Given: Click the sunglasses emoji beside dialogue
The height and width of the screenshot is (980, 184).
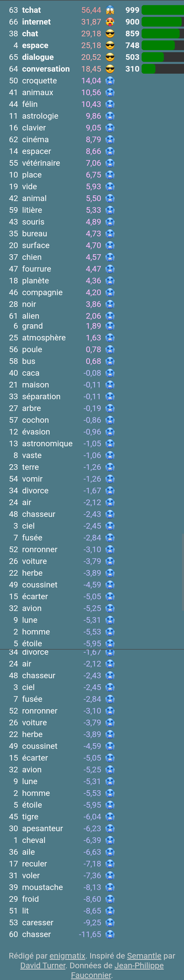Looking at the screenshot, I should click(110, 57).
